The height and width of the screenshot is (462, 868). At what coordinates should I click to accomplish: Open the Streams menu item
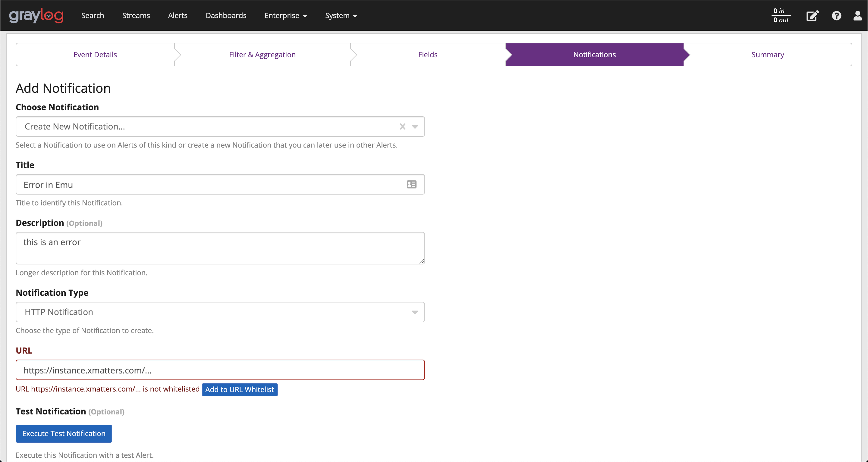pos(136,15)
